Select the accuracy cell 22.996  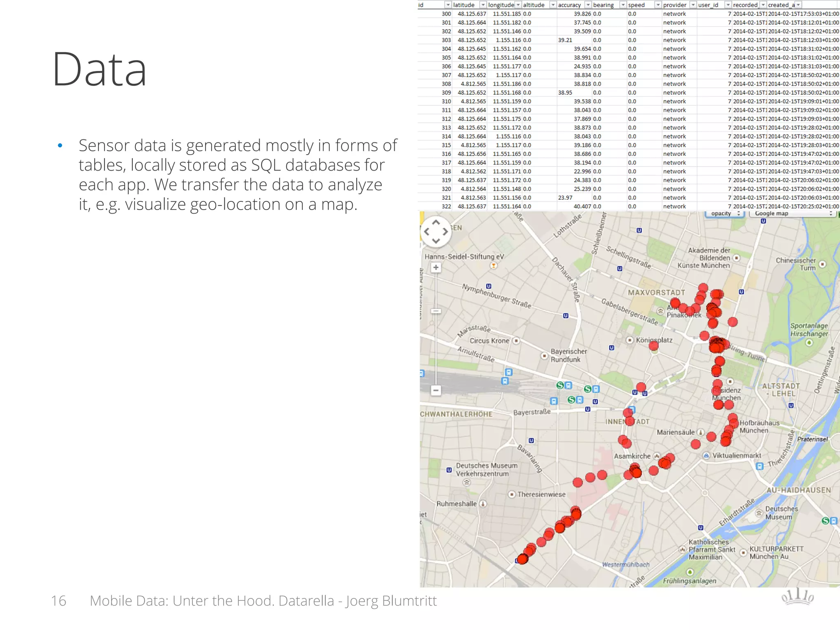574,171
